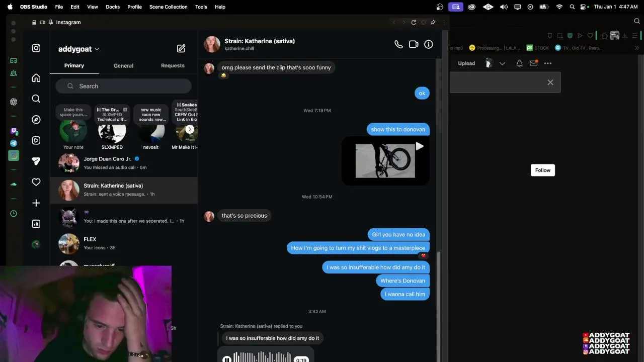Screen dimensions: 644x362
Task: Start an audio call with Katherine
Action: click(x=398, y=44)
